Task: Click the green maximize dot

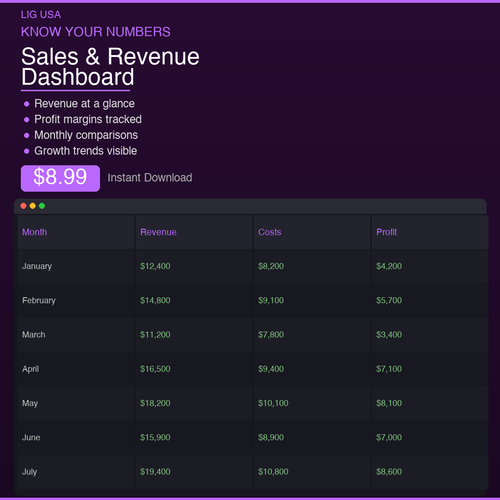Action: click(42, 206)
